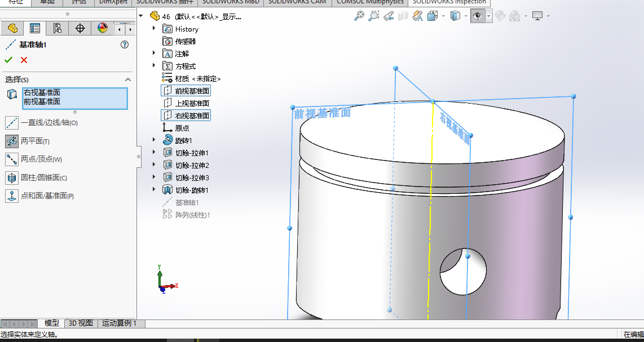Switch to the SOLIDWORKS Inspection tab
This screenshot has height=342, width=644.
coord(449,2)
